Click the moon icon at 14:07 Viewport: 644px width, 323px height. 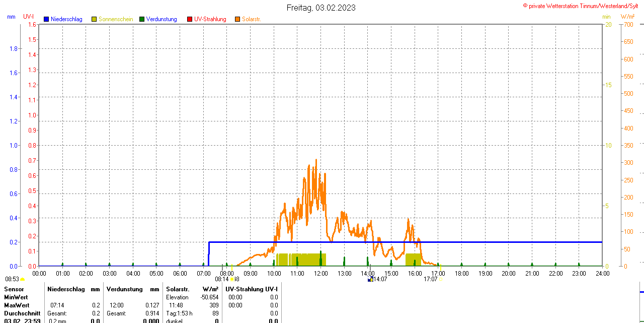pyautogui.click(x=371, y=279)
